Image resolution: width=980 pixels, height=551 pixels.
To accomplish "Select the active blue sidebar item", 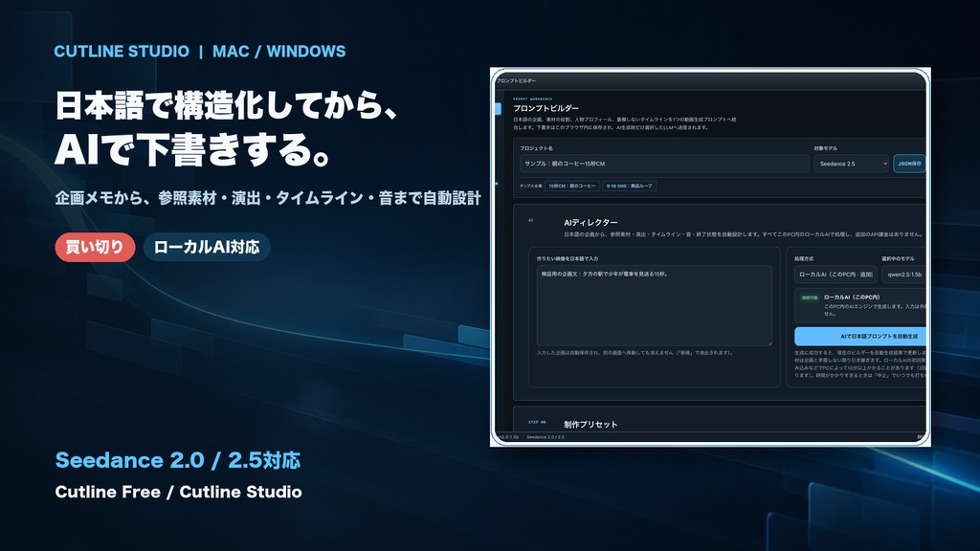I will click(x=498, y=109).
